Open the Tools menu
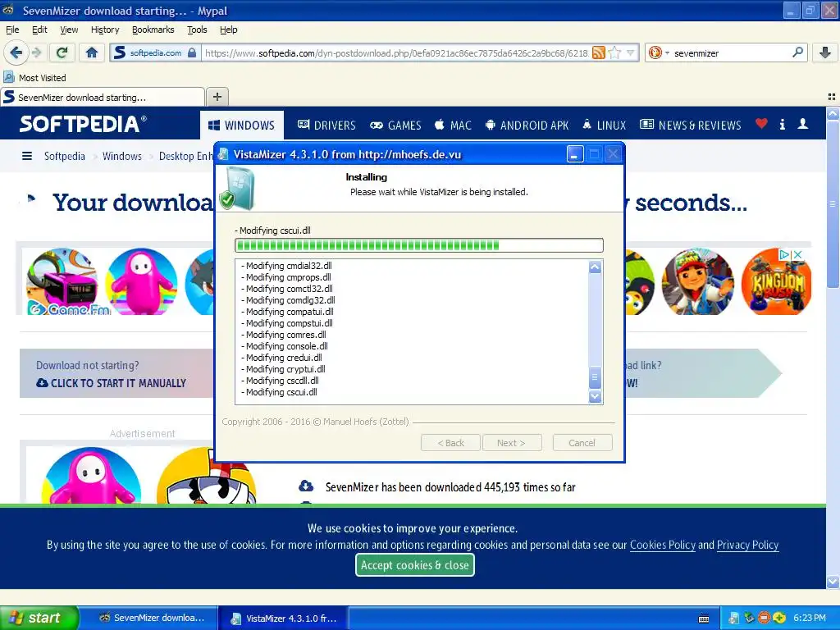The image size is (840, 630). [x=197, y=30]
